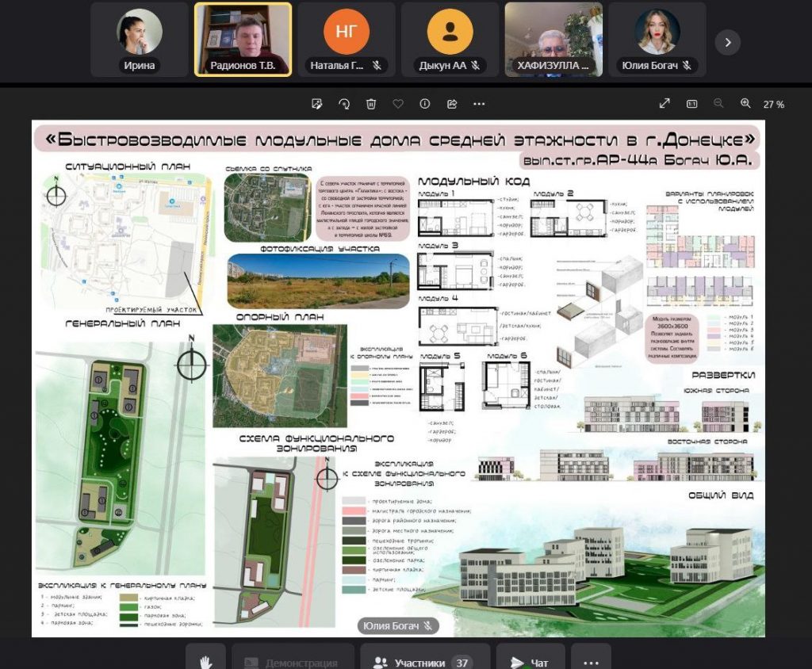Screen dimensions: 812x669
Task: Enter full screen with the expand arrows icon
Action: coord(665,104)
